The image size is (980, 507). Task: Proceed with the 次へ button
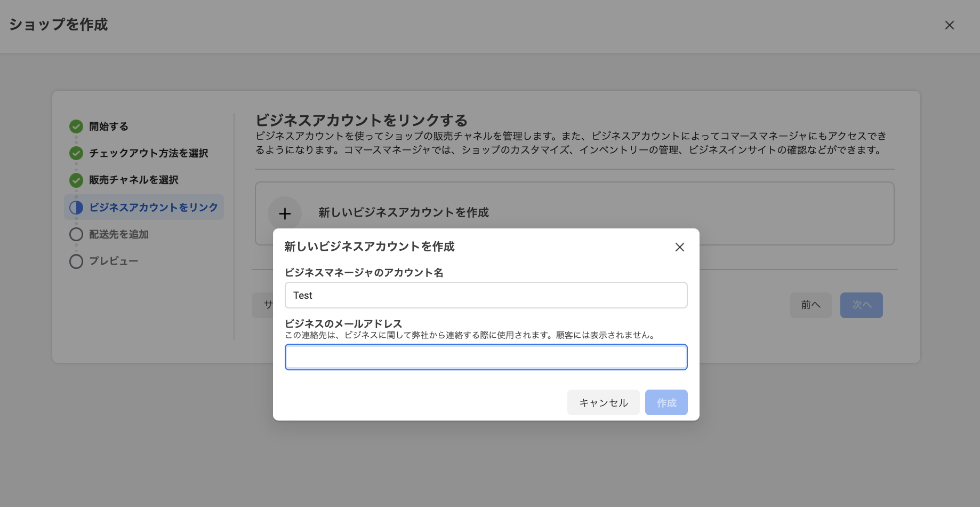pos(861,305)
